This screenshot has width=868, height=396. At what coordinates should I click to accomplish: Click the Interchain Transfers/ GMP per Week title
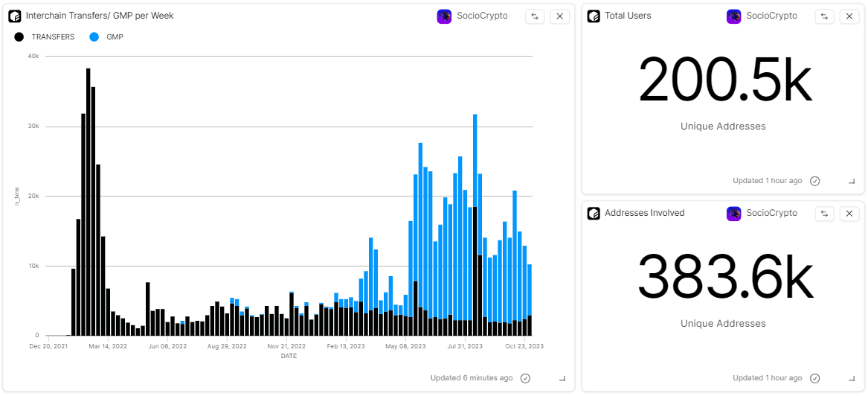pyautogui.click(x=100, y=16)
